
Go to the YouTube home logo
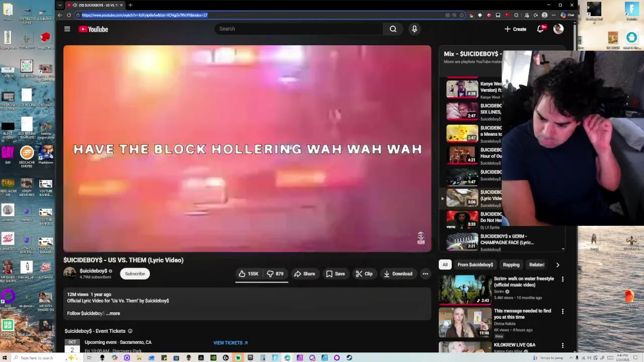coord(93,29)
